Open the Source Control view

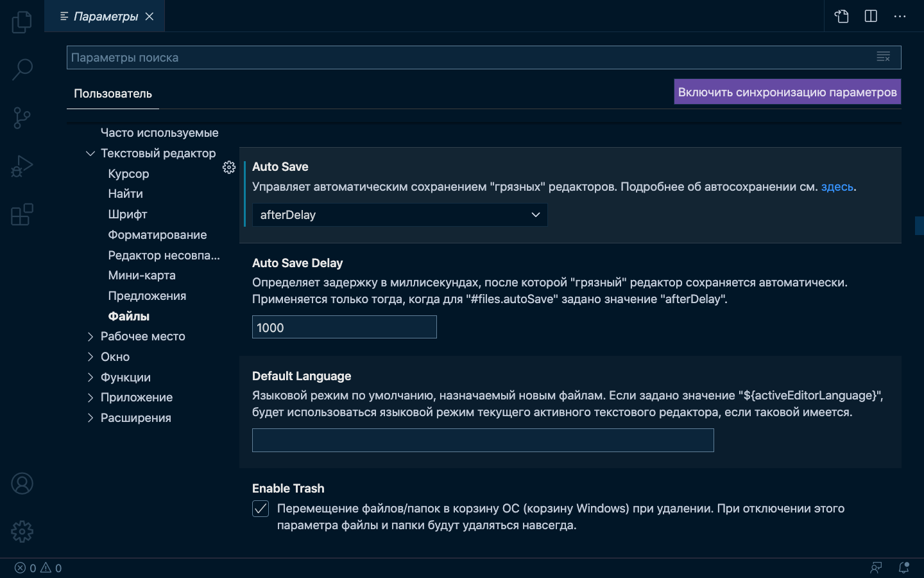click(22, 118)
